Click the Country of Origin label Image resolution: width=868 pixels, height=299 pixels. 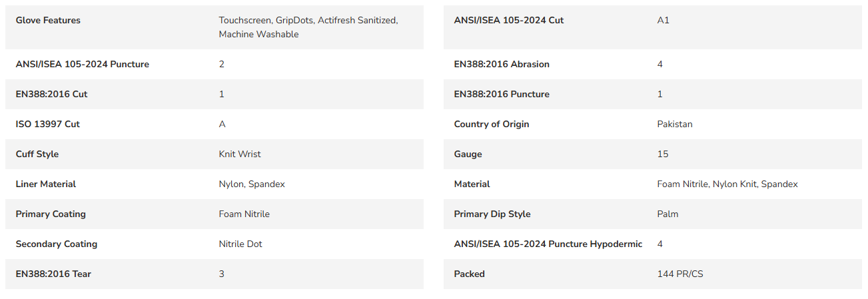coord(491,125)
